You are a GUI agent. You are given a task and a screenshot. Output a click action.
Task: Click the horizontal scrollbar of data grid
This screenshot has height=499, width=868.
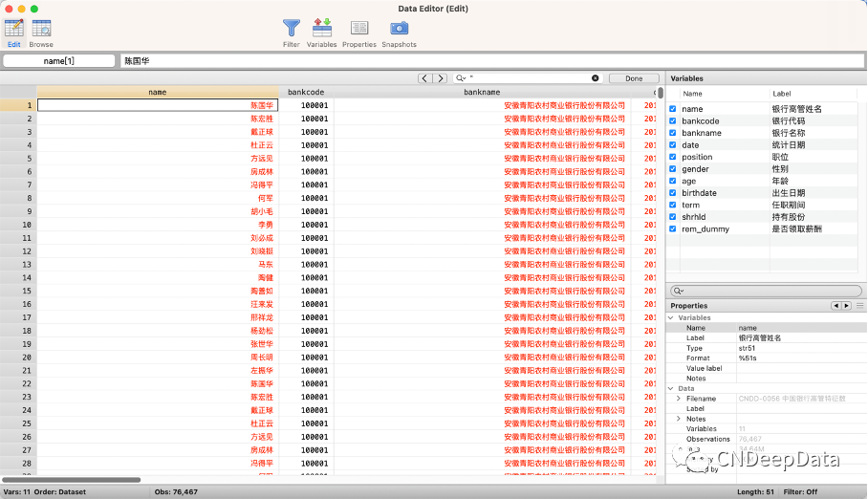click(x=72, y=480)
